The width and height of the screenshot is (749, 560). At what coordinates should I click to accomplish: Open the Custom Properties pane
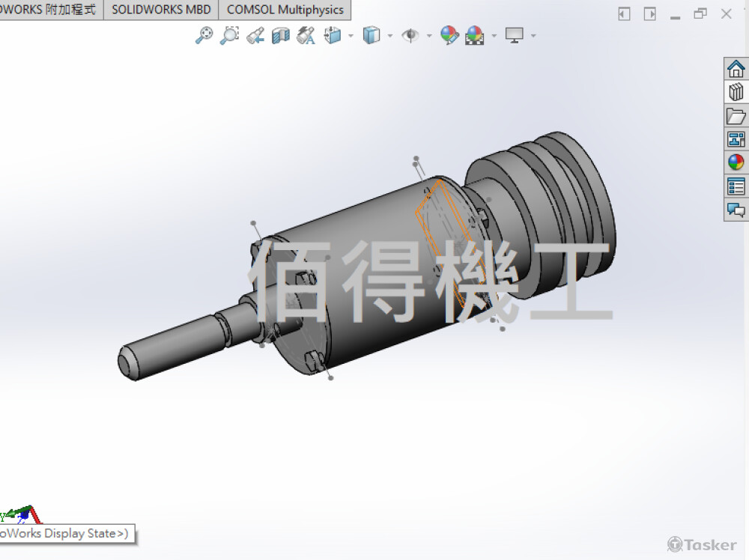point(736,186)
